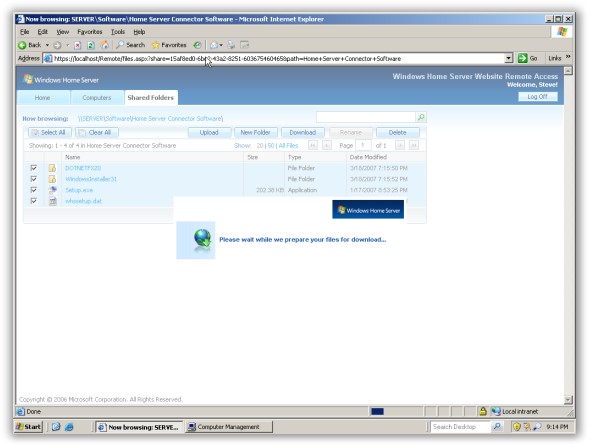Click the page icon in the address bar
Image resolution: width=589 pixels, height=446 pixels.
48,59
